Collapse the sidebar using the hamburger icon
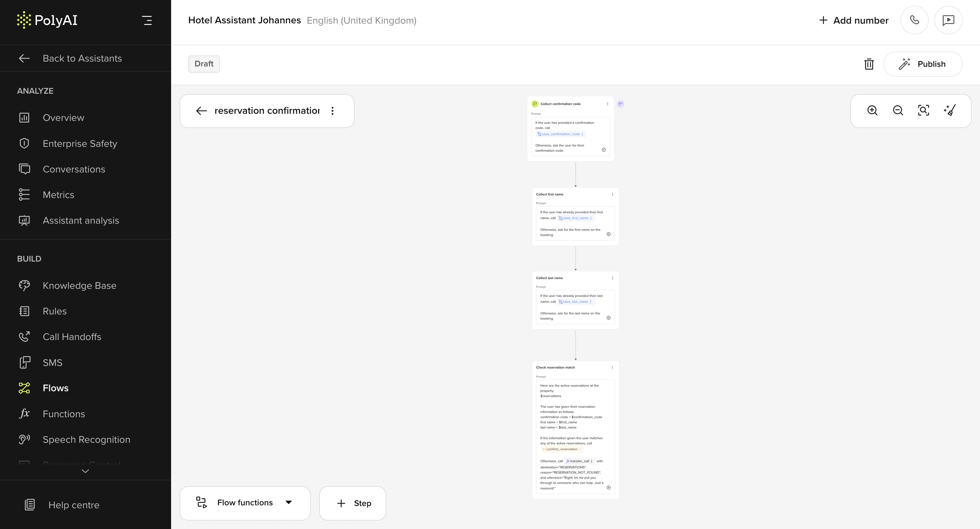This screenshot has width=980, height=529. point(147,20)
